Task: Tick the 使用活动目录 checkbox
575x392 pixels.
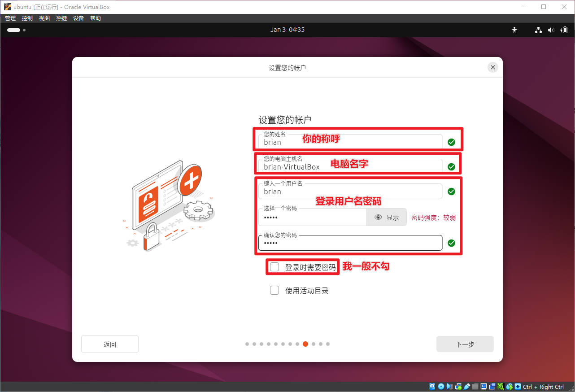Action: pyautogui.click(x=274, y=291)
